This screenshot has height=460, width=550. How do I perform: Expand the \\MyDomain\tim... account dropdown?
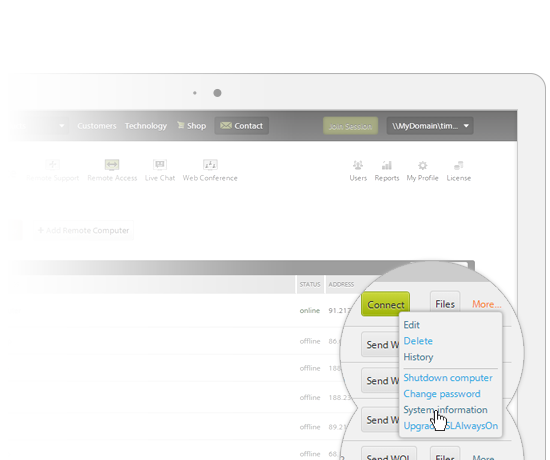click(430, 126)
